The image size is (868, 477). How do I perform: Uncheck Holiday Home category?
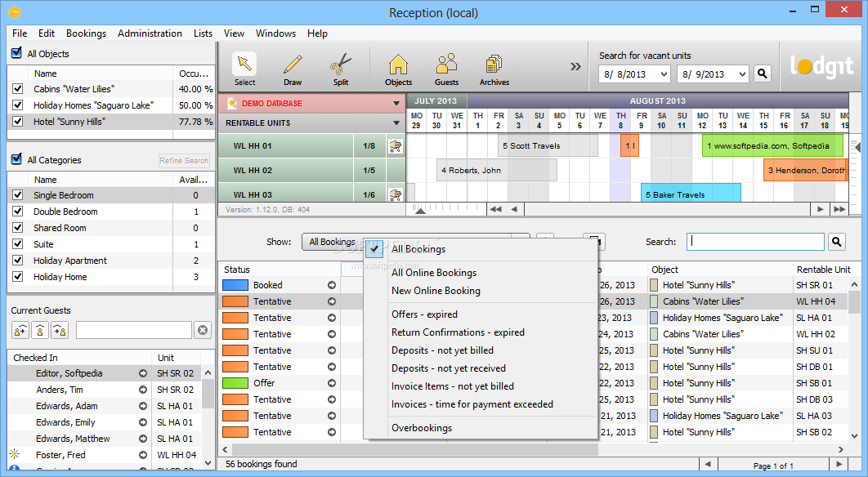pyautogui.click(x=18, y=277)
